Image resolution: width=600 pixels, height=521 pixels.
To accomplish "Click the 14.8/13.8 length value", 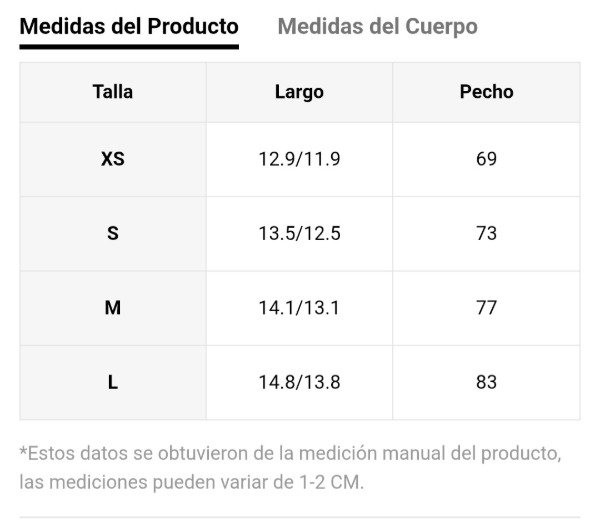I will point(299,382).
